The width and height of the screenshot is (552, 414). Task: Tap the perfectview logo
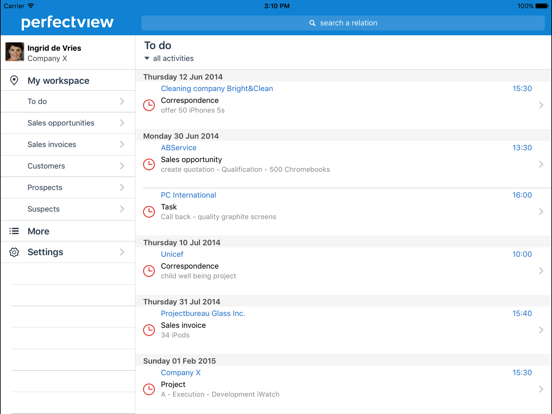tap(67, 22)
